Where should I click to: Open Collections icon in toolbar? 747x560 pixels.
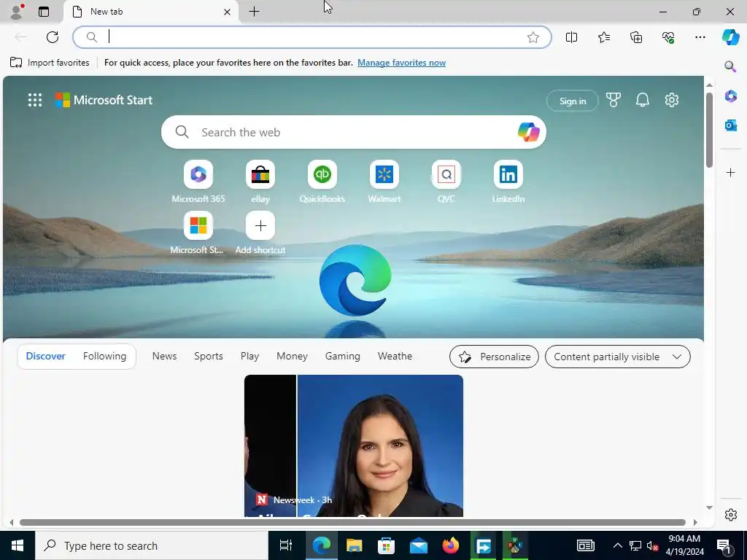636,37
